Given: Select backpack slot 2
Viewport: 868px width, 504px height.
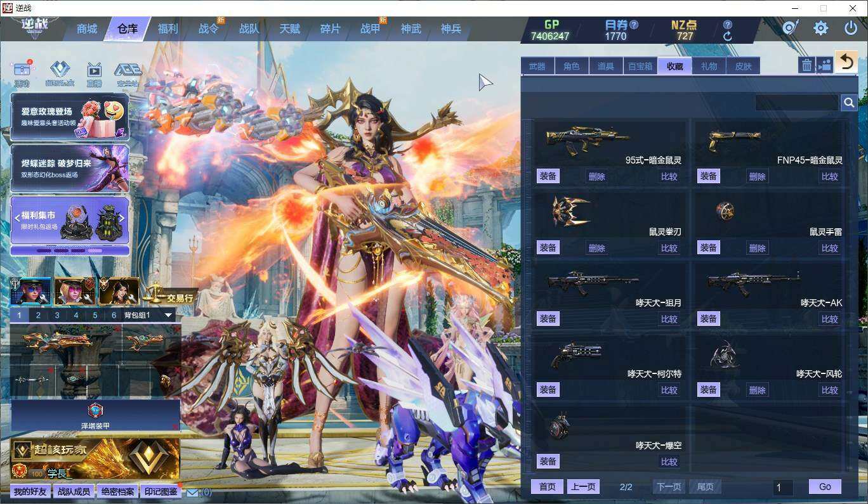Looking at the screenshot, I should 38,315.
